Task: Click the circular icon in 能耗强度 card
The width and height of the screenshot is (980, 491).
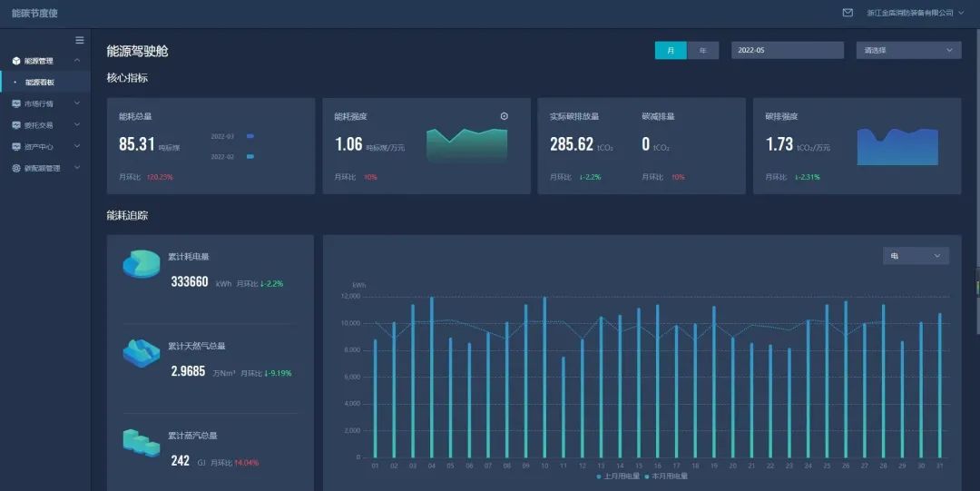Action: point(505,116)
